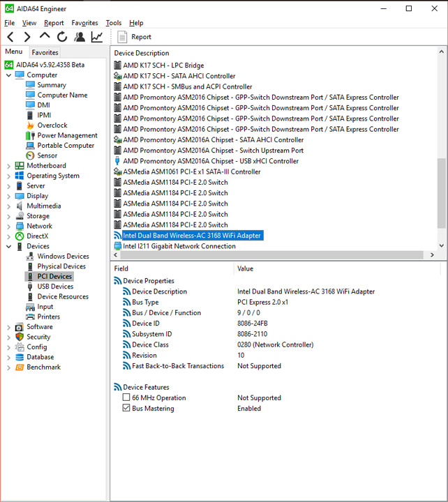Screen dimensions: 448x502
Task: Click the Multimedia speaker icon
Action: (20, 206)
